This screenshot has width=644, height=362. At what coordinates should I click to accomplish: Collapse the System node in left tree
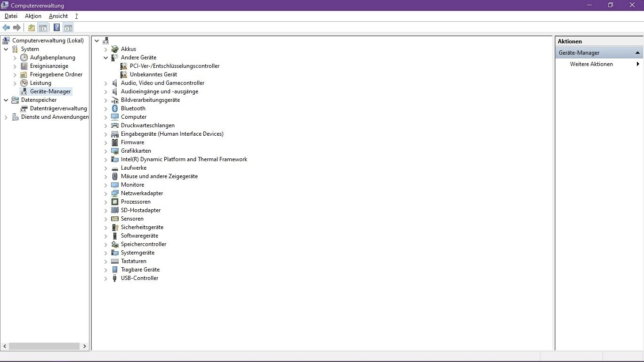[6, 49]
